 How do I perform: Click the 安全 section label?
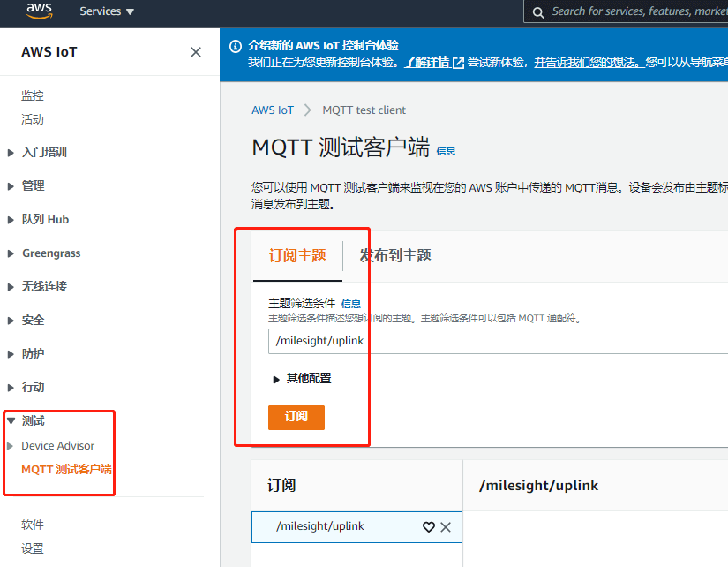(33, 321)
